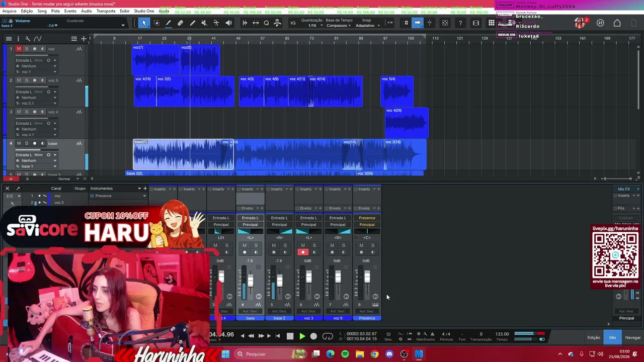Viewport: 644px width, 362px height.
Task: Open the video player film icon
Action: point(476,23)
